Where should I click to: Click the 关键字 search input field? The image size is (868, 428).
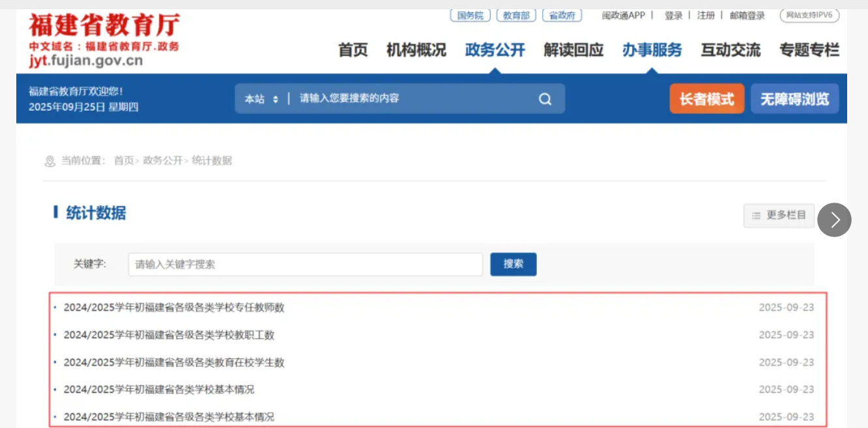point(305,264)
